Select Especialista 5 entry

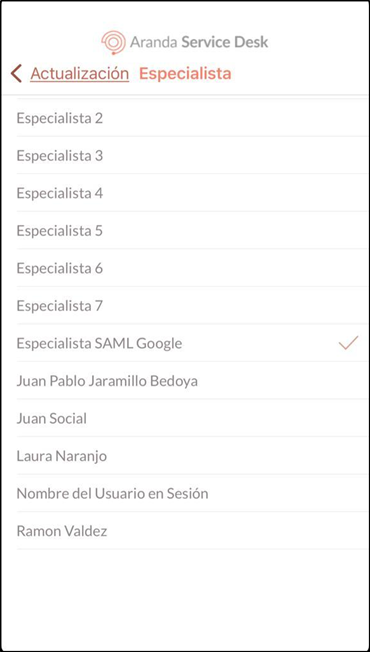click(192, 230)
